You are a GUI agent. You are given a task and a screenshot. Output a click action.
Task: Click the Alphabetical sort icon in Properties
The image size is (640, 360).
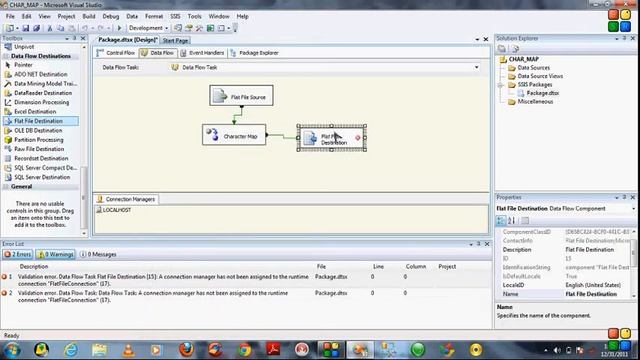pyautogui.click(x=511, y=220)
